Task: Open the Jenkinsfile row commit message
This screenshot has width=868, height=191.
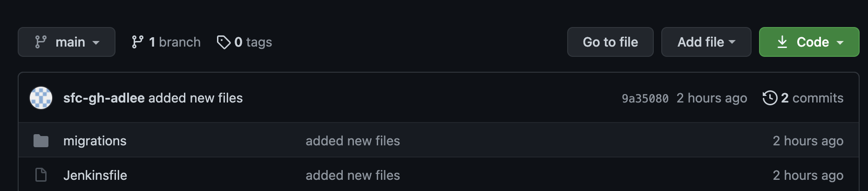Action: coord(353,175)
